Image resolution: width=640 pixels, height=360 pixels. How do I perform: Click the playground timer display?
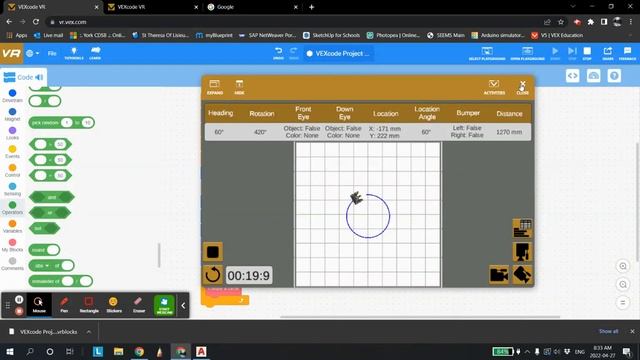[x=249, y=276]
